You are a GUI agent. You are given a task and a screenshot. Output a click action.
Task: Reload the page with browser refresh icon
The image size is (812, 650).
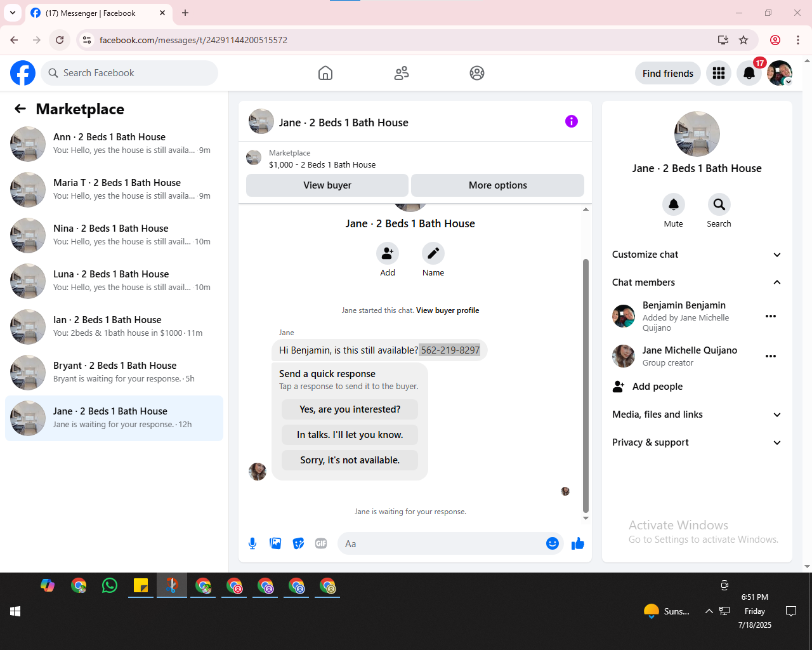coord(60,40)
